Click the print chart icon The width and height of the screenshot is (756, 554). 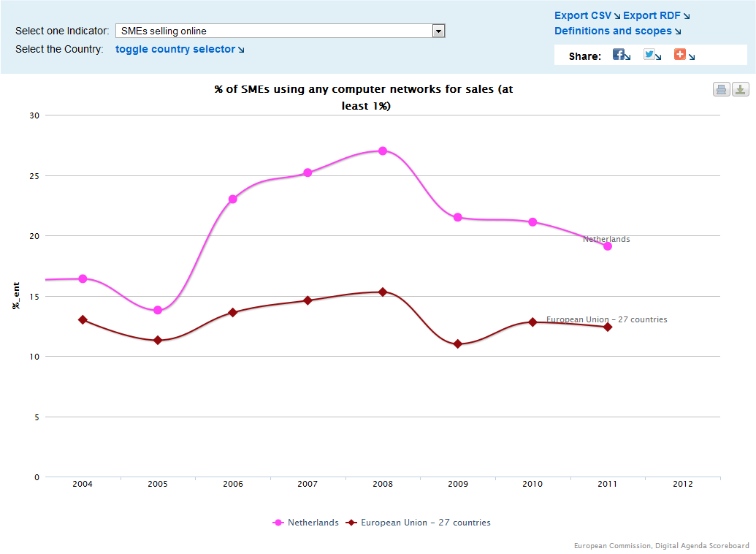[721, 90]
